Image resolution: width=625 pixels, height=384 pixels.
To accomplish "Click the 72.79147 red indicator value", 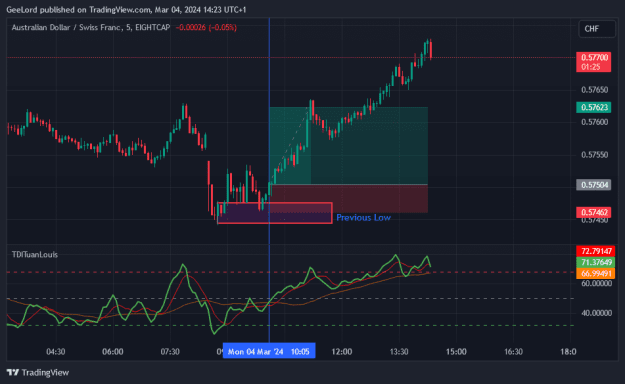I will [x=596, y=251].
